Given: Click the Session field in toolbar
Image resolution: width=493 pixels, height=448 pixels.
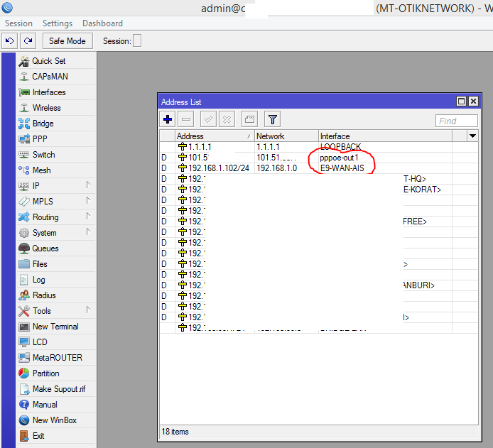Looking at the screenshot, I should [137, 41].
